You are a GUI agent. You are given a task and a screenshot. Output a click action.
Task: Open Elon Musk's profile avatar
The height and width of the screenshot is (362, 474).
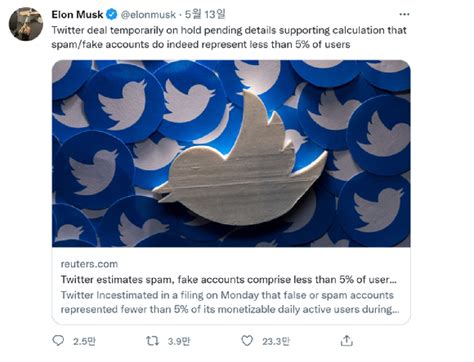click(26, 24)
